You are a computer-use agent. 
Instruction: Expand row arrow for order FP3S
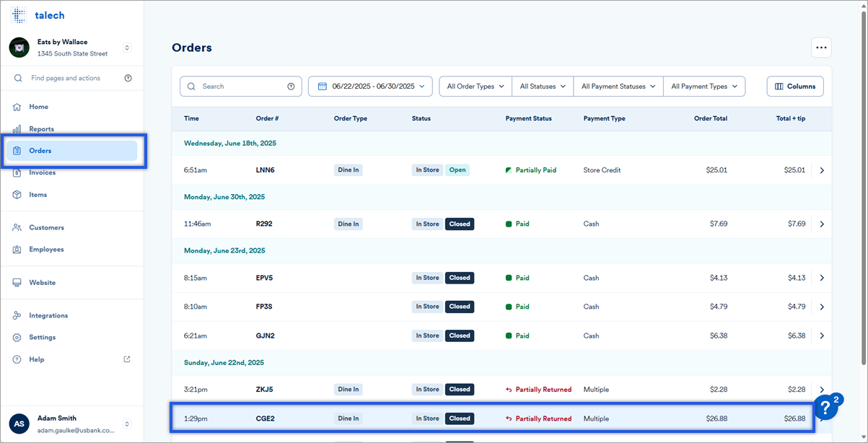click(822, 307)
